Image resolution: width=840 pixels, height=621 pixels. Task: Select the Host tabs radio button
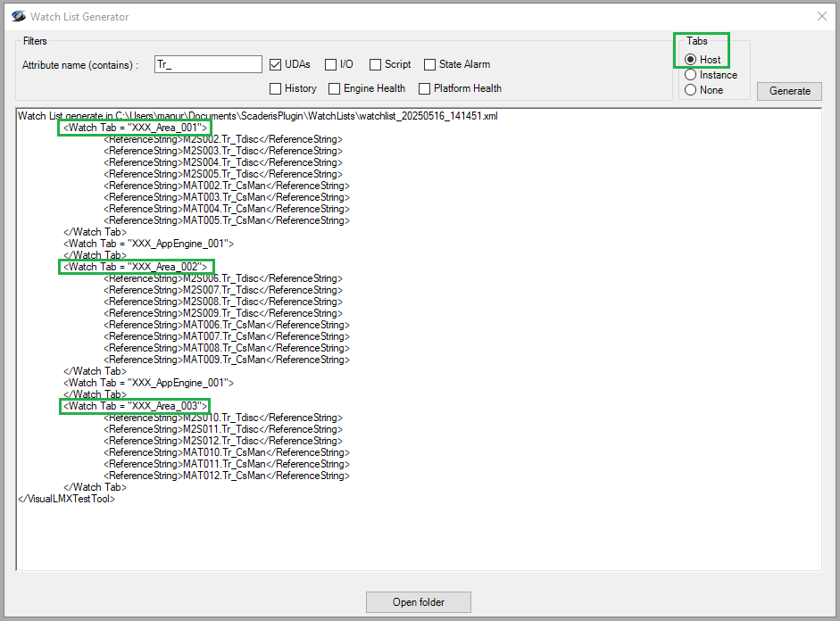coord(691,60)
